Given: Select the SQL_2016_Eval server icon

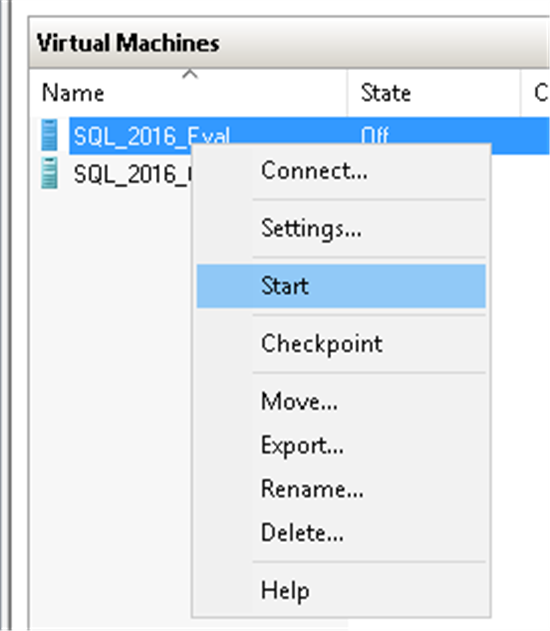Looking at the screenshot, I should pyautogui.click(x=49, y=135).
